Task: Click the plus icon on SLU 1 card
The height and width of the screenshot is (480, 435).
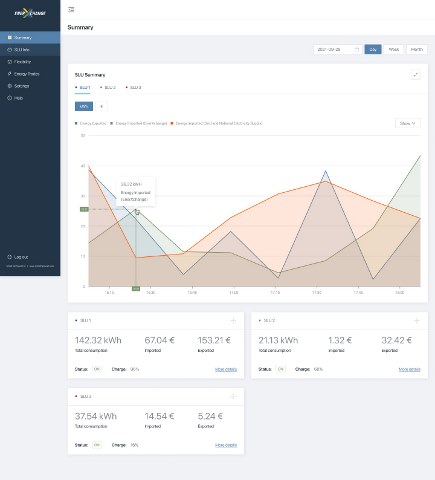Action: tap(233, 321)
